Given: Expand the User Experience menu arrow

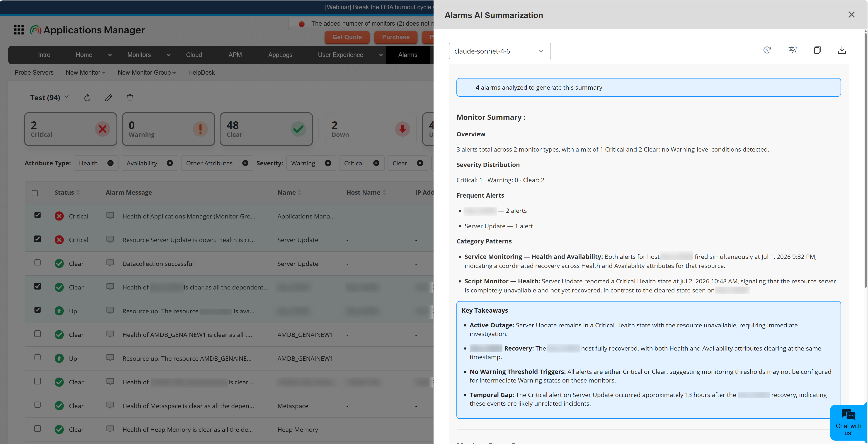Looking at the screenshot, I should (381, 55).
